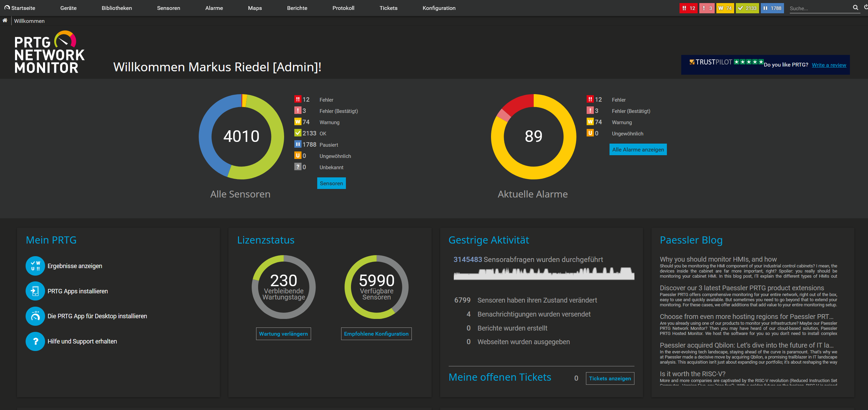Open blog post about monitoring HMIs
This screenshot has width=868, height=410.
click(718, 259)
